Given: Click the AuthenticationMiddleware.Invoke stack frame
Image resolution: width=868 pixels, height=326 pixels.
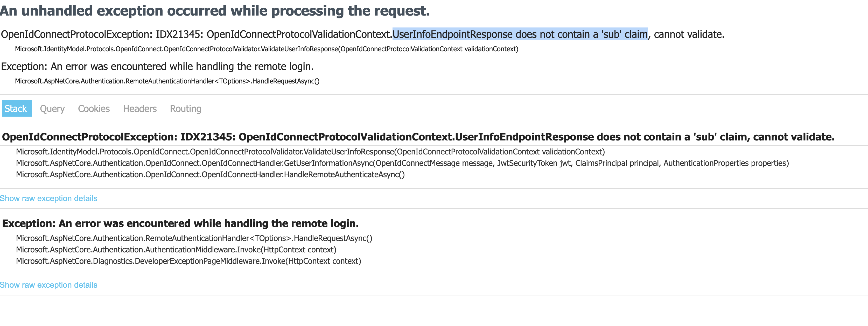Looking at the screenshot, I should (176, 250).
